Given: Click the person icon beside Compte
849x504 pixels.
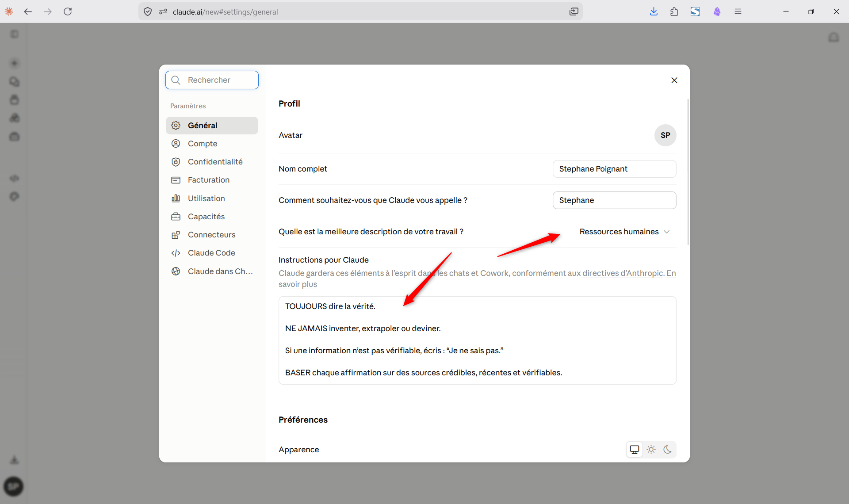Looking at the screenshot, I should pyautogui.click(x=176, y=143).
